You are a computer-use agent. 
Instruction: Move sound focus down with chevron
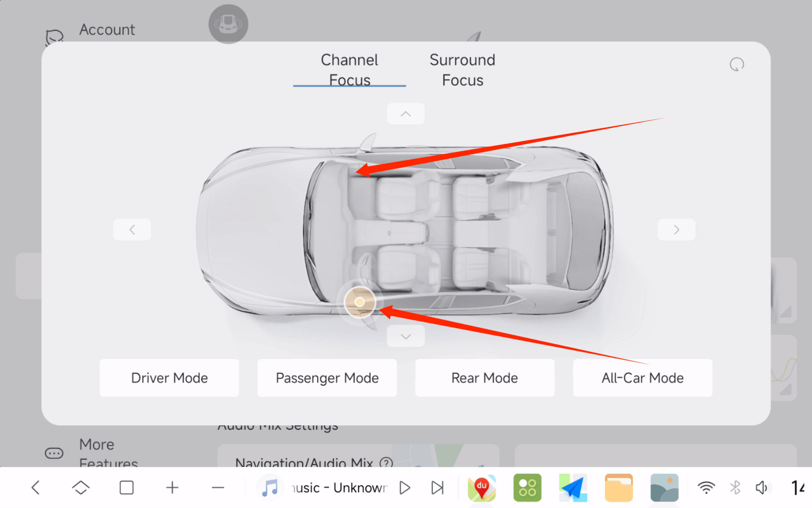pyautogui.click(x=406, y=337)
